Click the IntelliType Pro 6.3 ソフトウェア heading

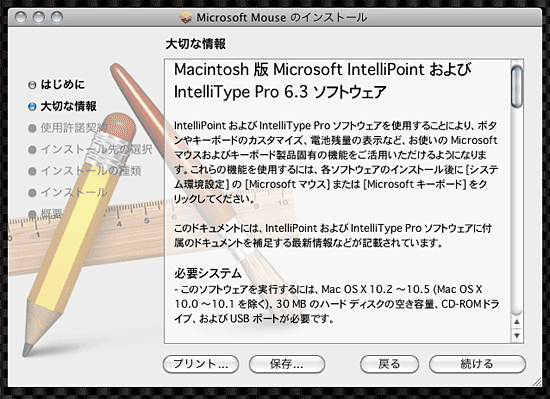coord(280,92)
